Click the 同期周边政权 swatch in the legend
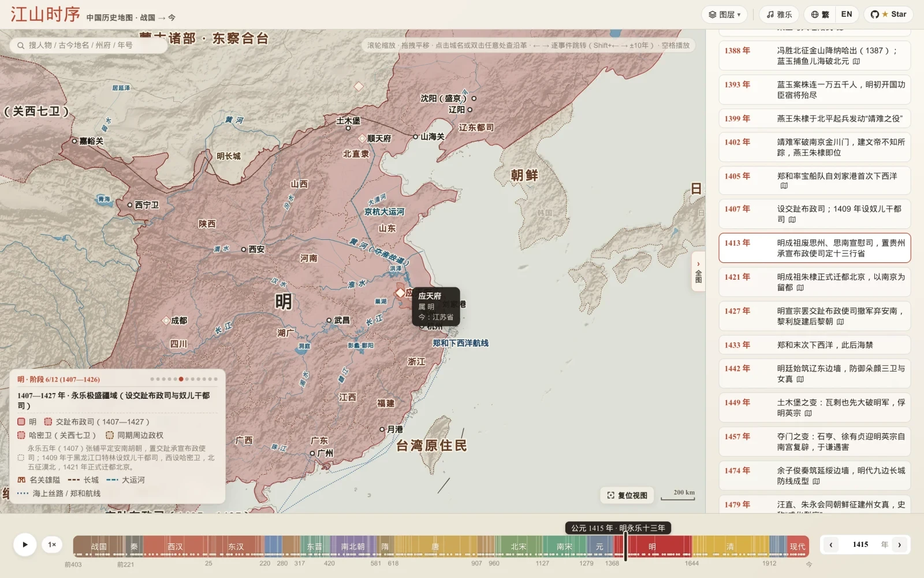This screenshot has width=924, height=578. (x=110, y=435)
